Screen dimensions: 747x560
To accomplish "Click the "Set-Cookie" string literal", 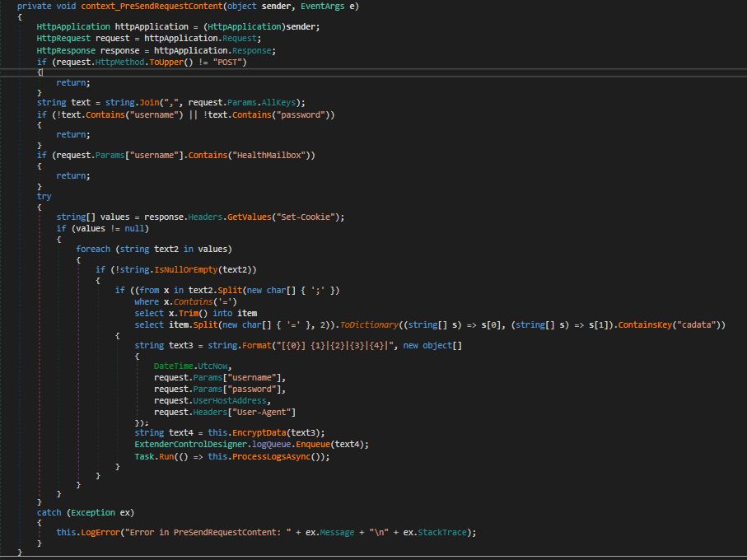I will coord(306,217).
